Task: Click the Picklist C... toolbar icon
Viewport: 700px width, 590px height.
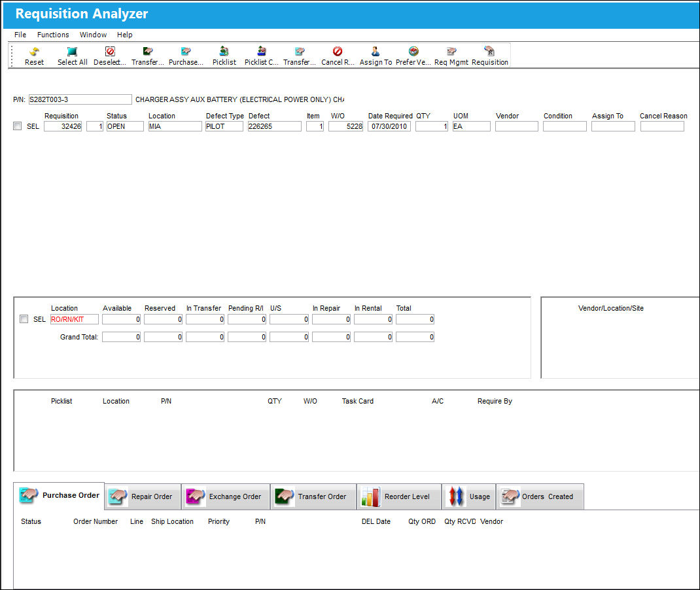Action: point(262,51)
